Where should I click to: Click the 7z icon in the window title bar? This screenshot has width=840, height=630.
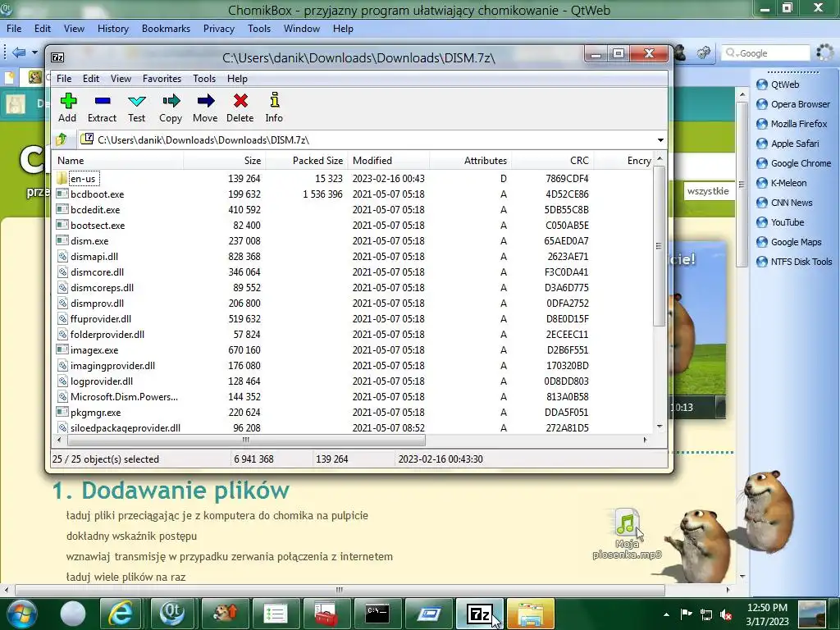pos(57,57)
